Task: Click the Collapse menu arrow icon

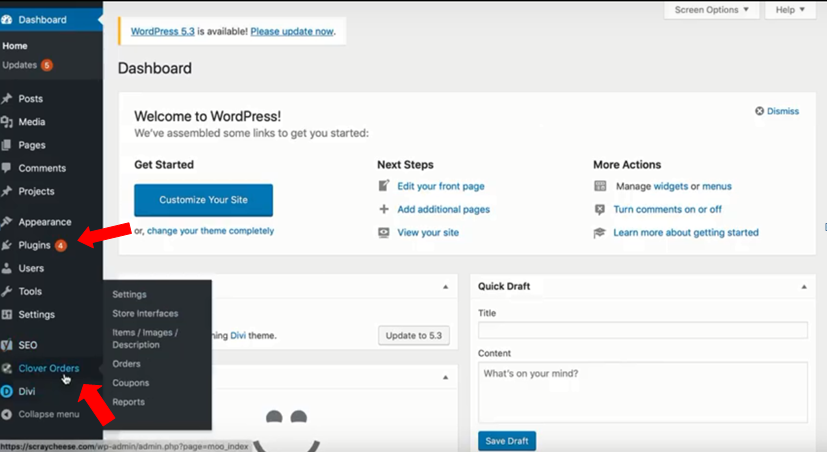Action: coord(6,415)
